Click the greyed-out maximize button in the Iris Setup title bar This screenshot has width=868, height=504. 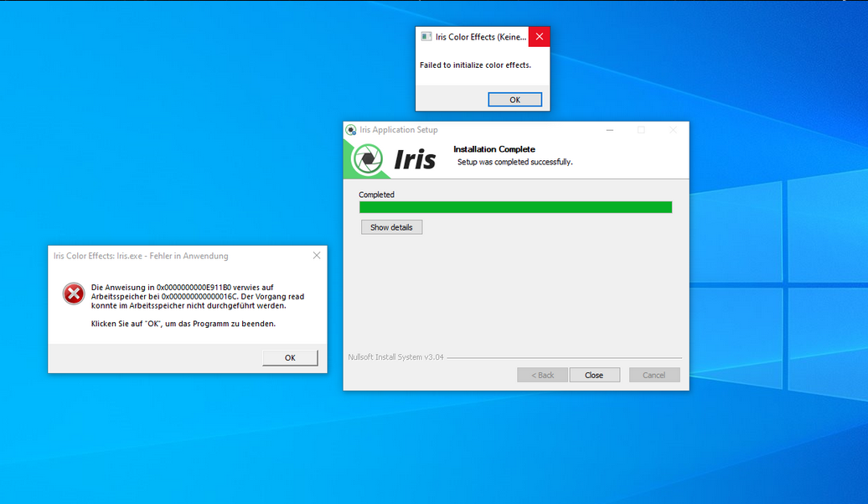tap(641, 130)
